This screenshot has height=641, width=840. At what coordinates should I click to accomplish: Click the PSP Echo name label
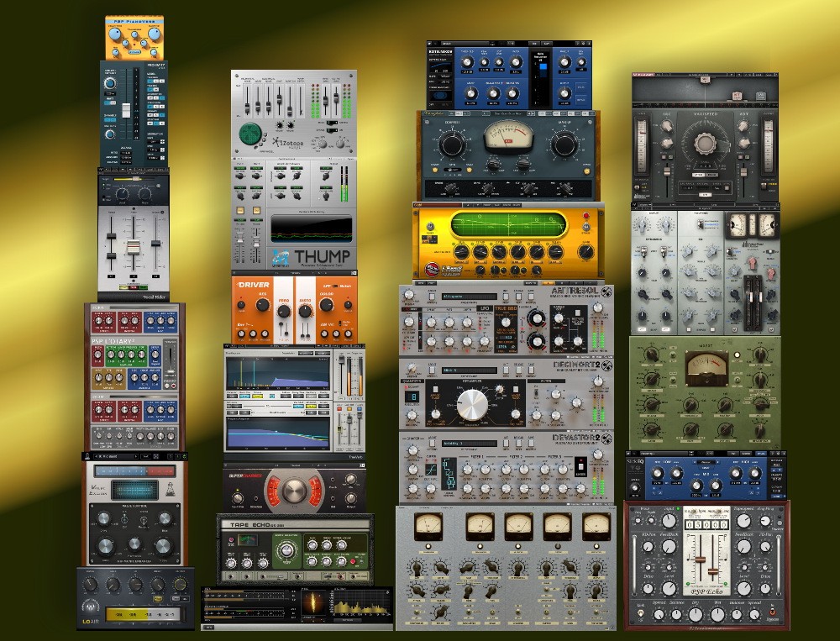pyautogui.click(x=706, y=591)
